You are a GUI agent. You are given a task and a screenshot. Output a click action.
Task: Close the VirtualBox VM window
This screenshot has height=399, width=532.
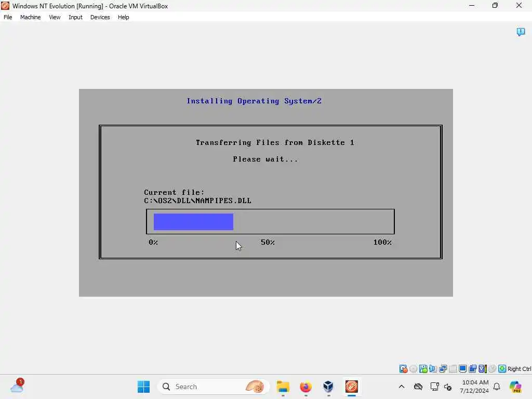519,5
